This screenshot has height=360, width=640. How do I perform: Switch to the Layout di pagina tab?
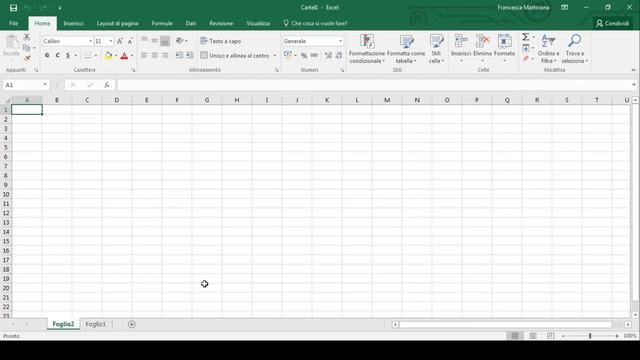(118, 24)
